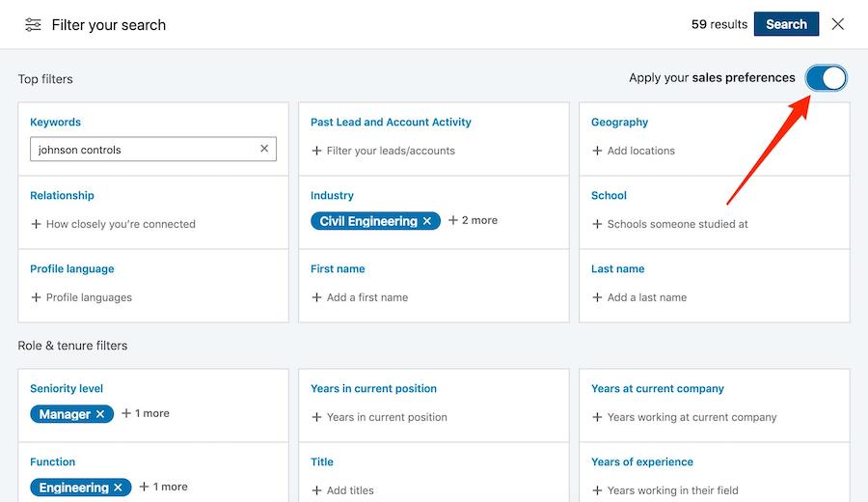Click the Keywords input field
Screen dimensions: 868x502
point(145,150)
